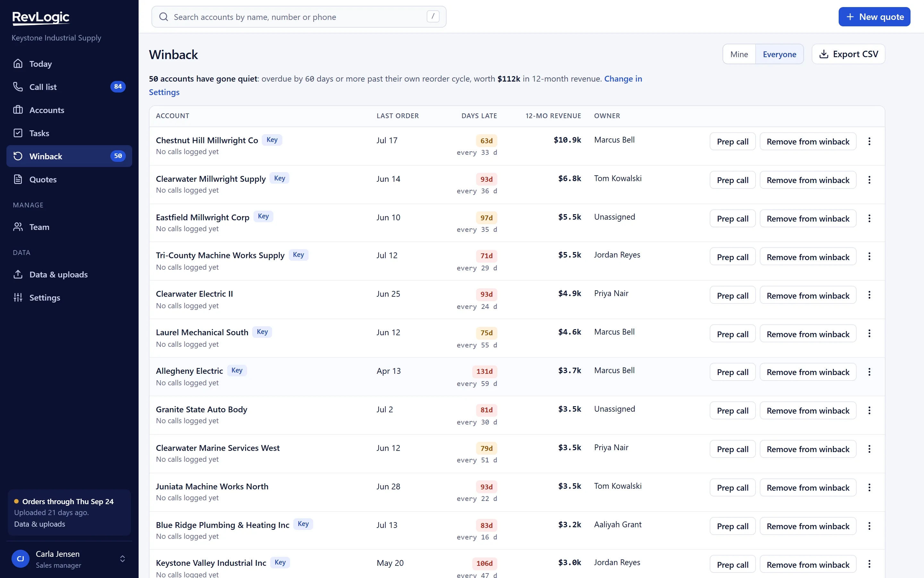The image size is (924, 578).
Task: Open the Data & uploads link in status card
Action: point(40,524)
